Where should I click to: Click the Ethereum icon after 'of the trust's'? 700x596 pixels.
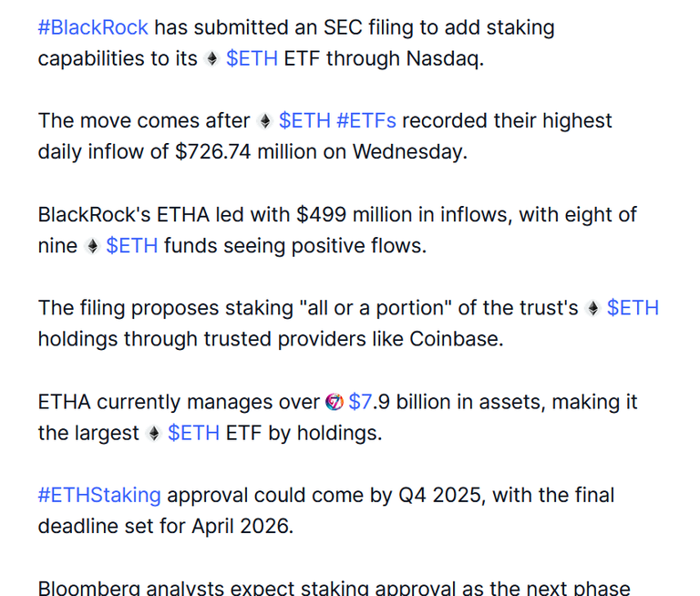592,308
